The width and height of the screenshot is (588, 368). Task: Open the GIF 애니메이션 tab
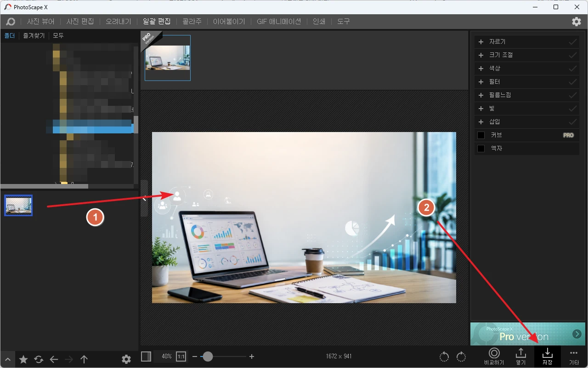(x=279, y=22)
